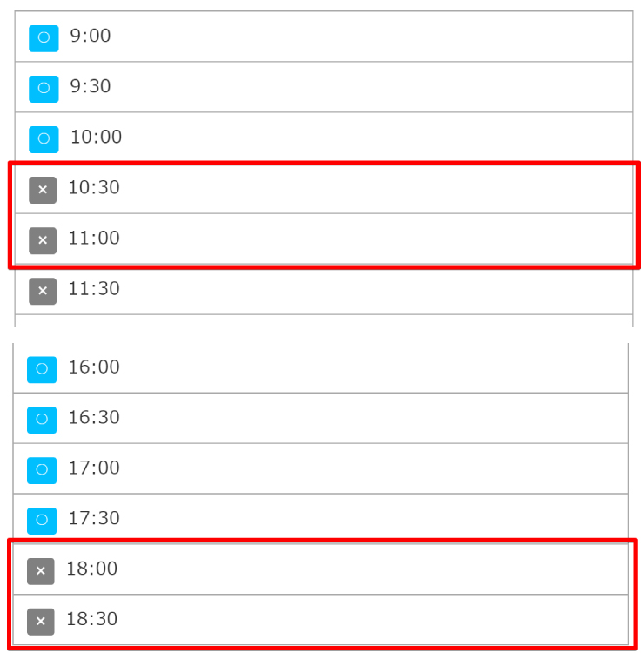Image resolution: width=644 pixels, height=653 pixels.
Task: Click the 9:30 time text
Action: [x=91, y=87]
